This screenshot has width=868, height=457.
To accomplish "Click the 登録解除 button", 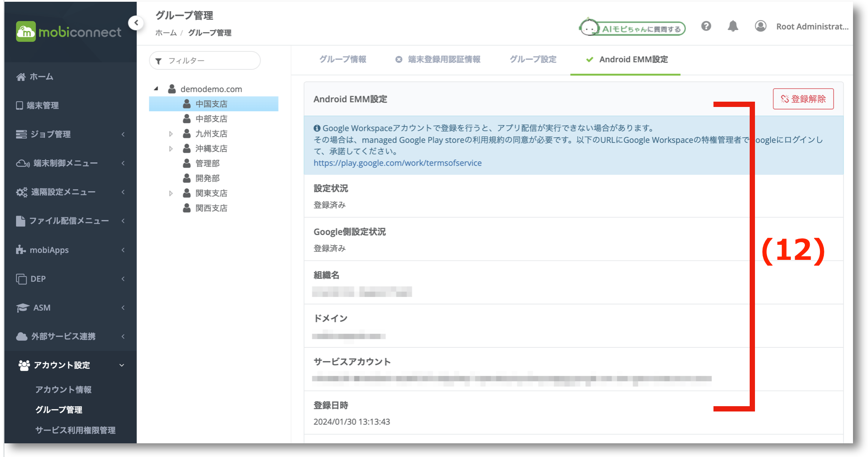I will (x=803, y=99).
